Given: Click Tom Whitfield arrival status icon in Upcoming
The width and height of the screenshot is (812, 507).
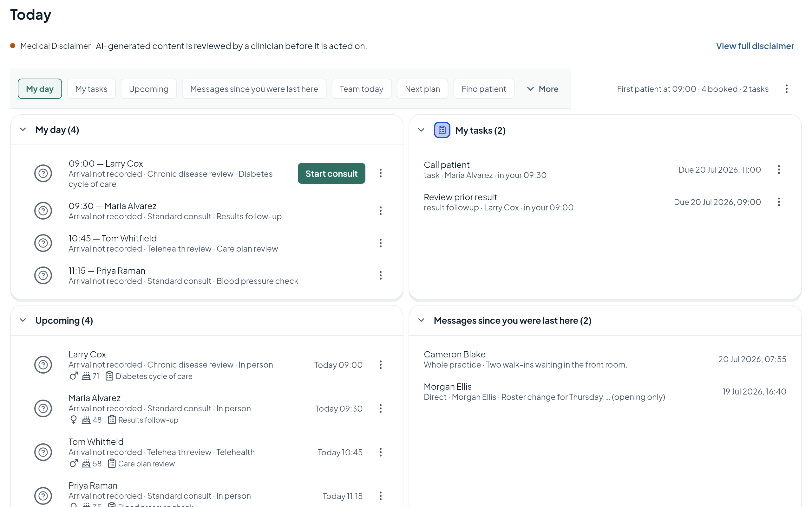Looking at the screenshot, I should (43, 452).
